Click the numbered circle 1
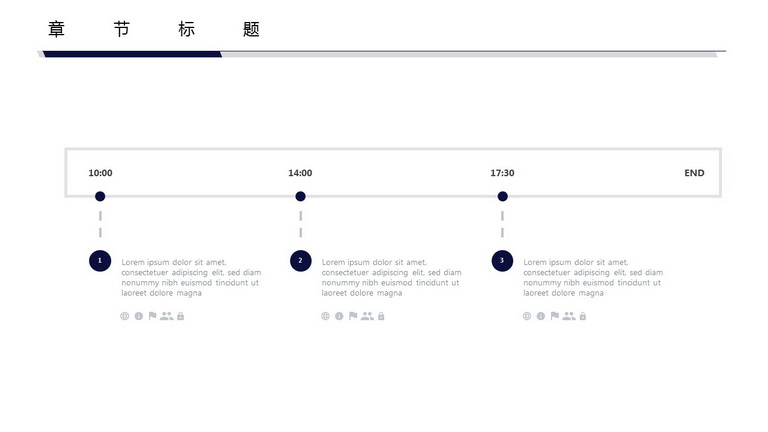This screenshot has width=768, height=432. 100,261
